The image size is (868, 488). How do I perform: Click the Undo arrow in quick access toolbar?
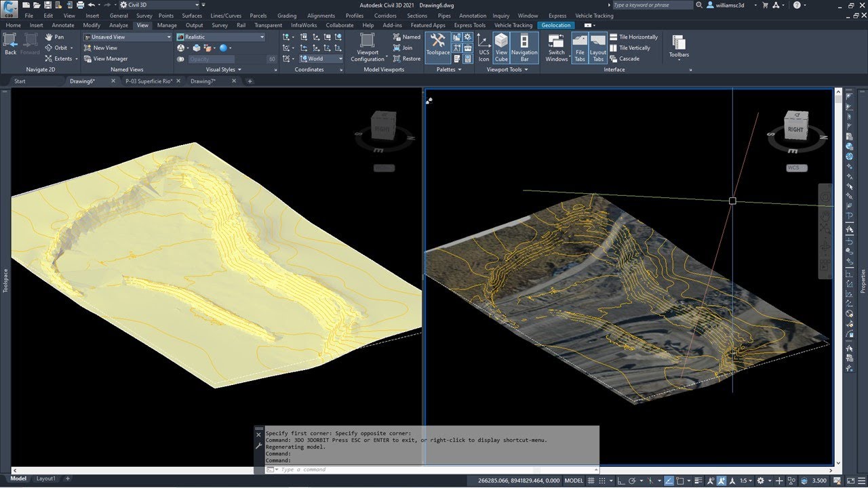click(x=91, y=5)
